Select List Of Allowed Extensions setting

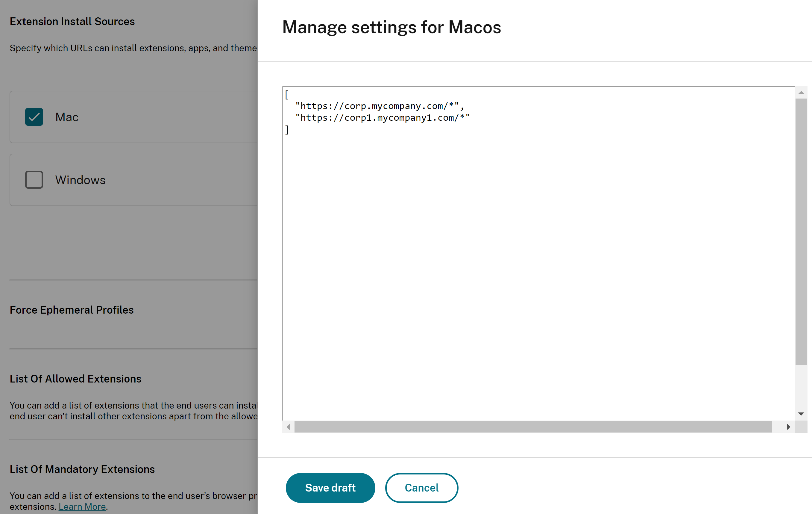click(x=75, y=379)
